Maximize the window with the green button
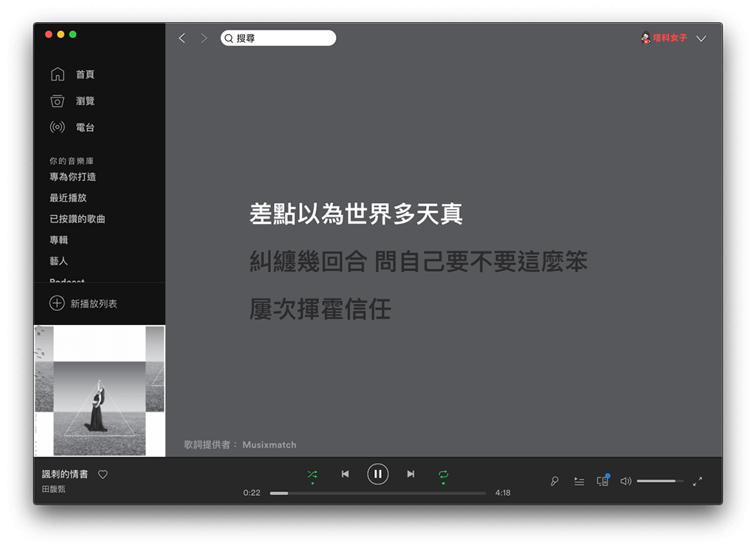 (x=73, y=34)
